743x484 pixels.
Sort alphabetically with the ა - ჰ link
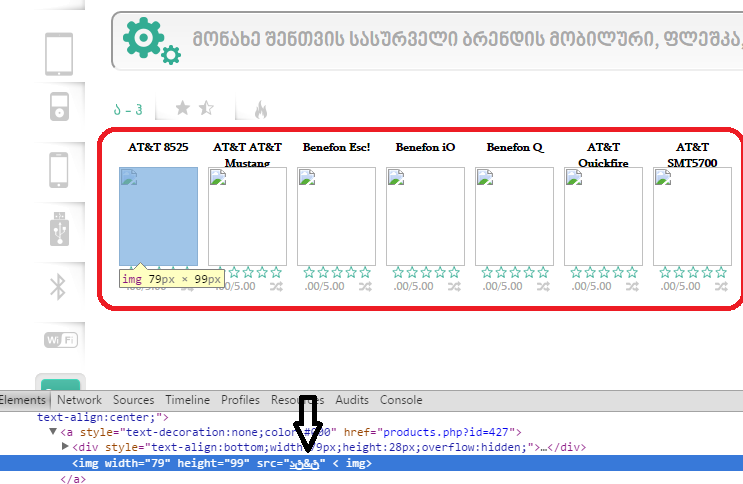coord(128,110)
